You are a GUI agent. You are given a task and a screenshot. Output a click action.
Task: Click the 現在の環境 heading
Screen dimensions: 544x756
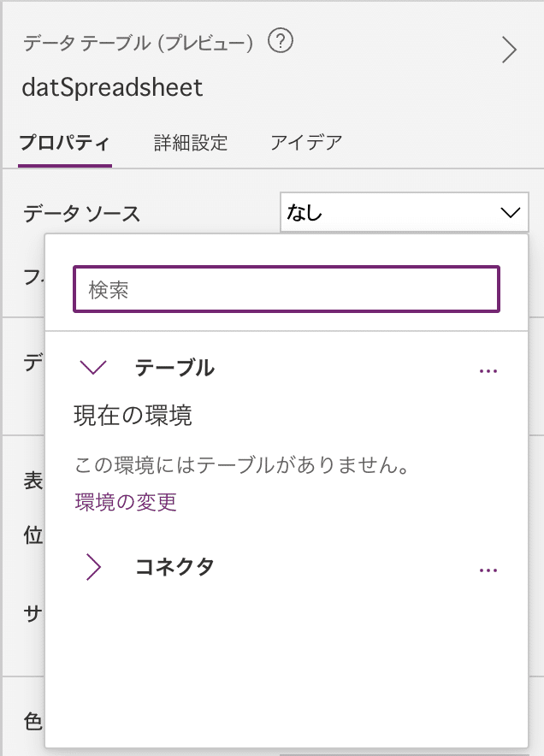click(133, 416)
